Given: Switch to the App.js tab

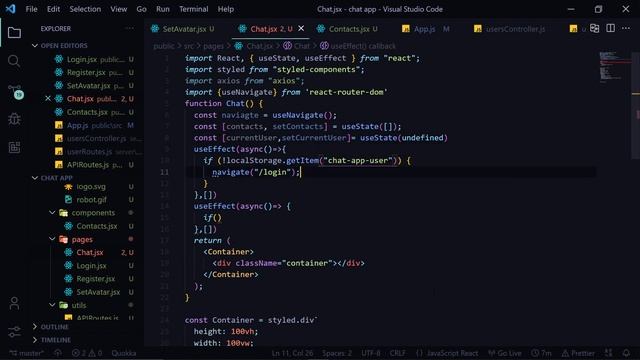Looking at the screenshot, I should 425,29.
